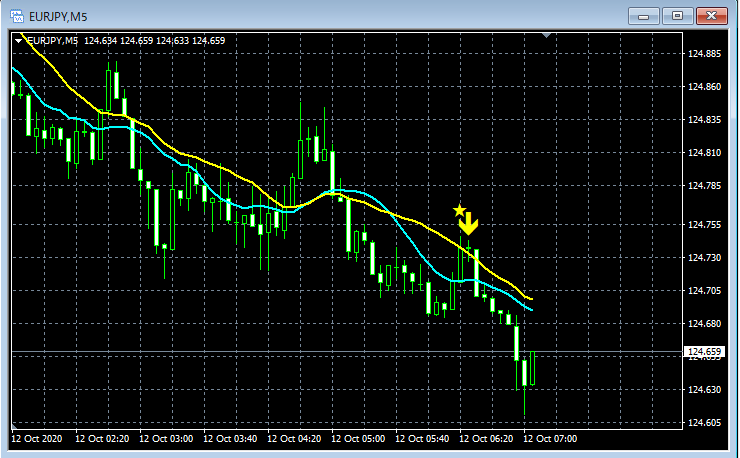This screenshot has height=458, width=740.
Task: Click the 12 Oct 07:00 time label
Action: click(550, 439)
